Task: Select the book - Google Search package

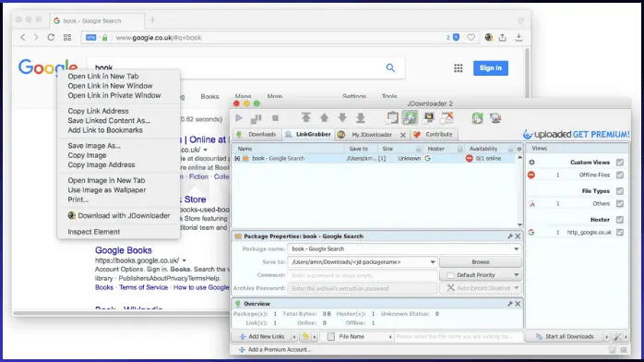Action: click(374, 159)
